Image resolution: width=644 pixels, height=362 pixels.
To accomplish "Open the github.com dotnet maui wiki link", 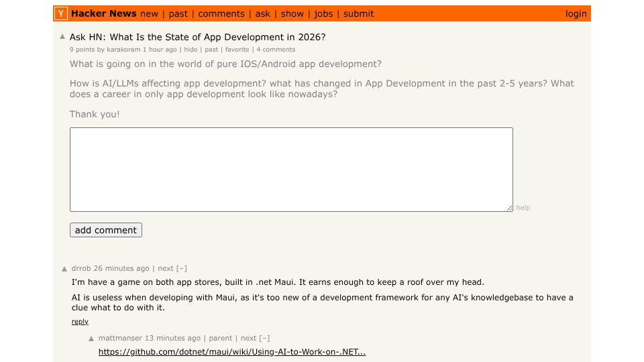I will 232,352.
